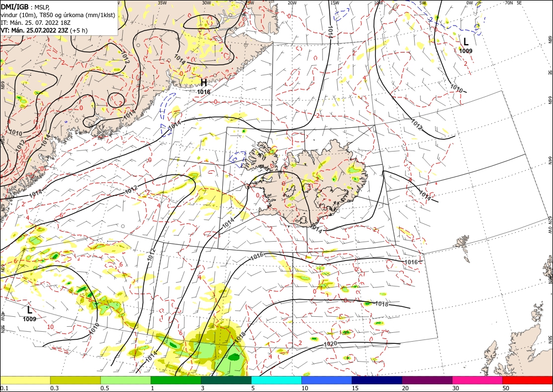Click the '1016' value under the H marker
Image resolution: width=553 pixels, height=392 pixels.
coord(204,92)
